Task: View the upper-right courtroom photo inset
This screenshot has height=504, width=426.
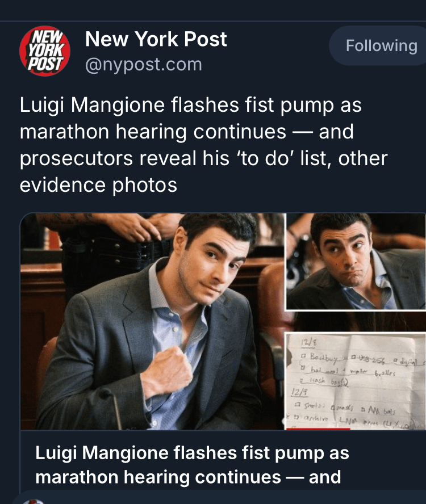Action: coord(356,262)
